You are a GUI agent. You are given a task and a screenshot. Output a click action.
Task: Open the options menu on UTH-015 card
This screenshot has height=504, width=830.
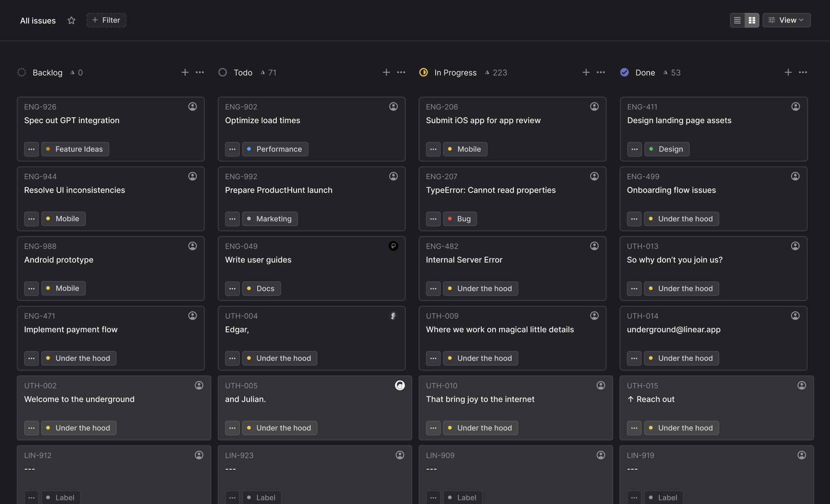point(634,428)
